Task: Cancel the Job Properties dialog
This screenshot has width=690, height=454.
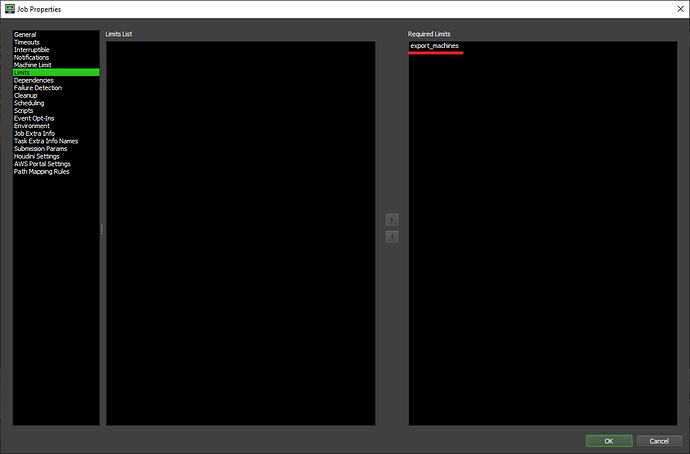Action: click(659, 441)
